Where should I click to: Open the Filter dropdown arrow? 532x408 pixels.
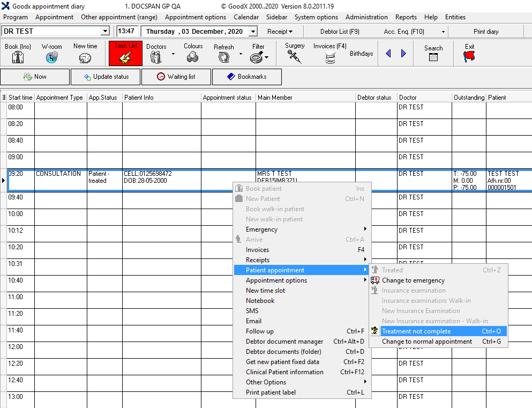(x=266, y=57)
